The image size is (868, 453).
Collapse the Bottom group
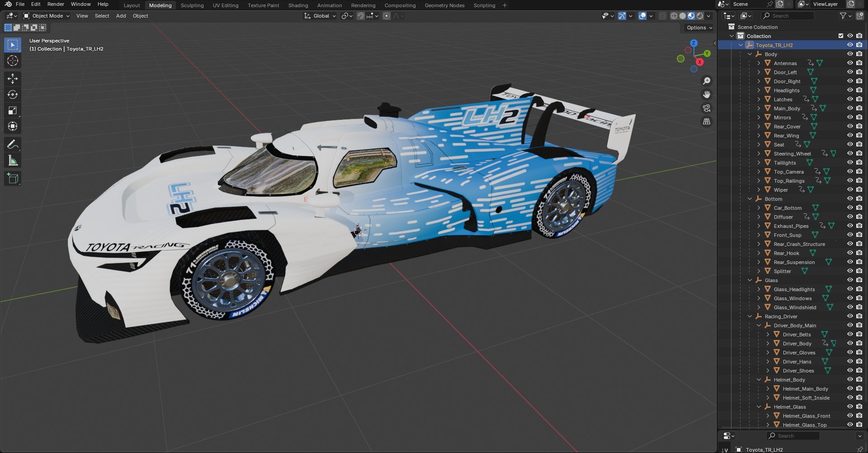pos(750,199)
